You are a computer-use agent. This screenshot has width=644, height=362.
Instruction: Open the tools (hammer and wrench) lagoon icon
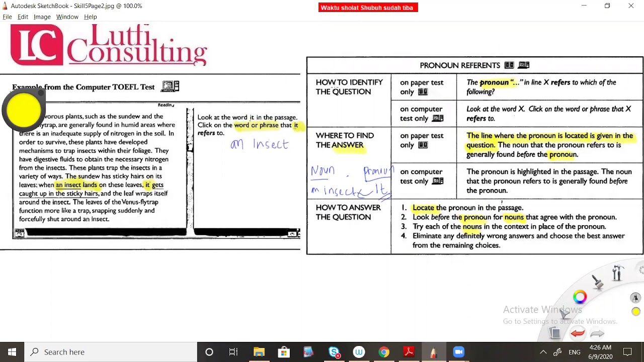pos(617,273)
